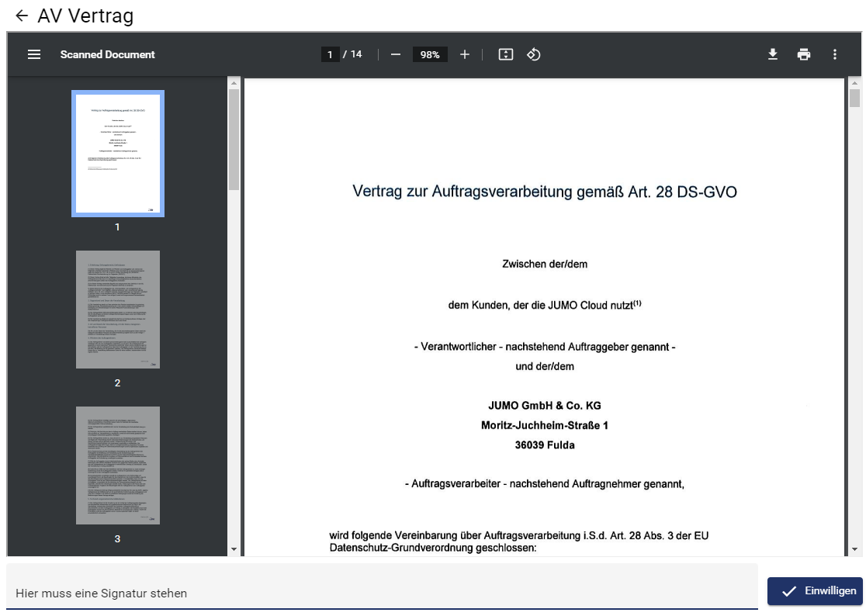Screen dimensions: 866x616
Task: Focus the signature input field
Action: coord(380,593)
